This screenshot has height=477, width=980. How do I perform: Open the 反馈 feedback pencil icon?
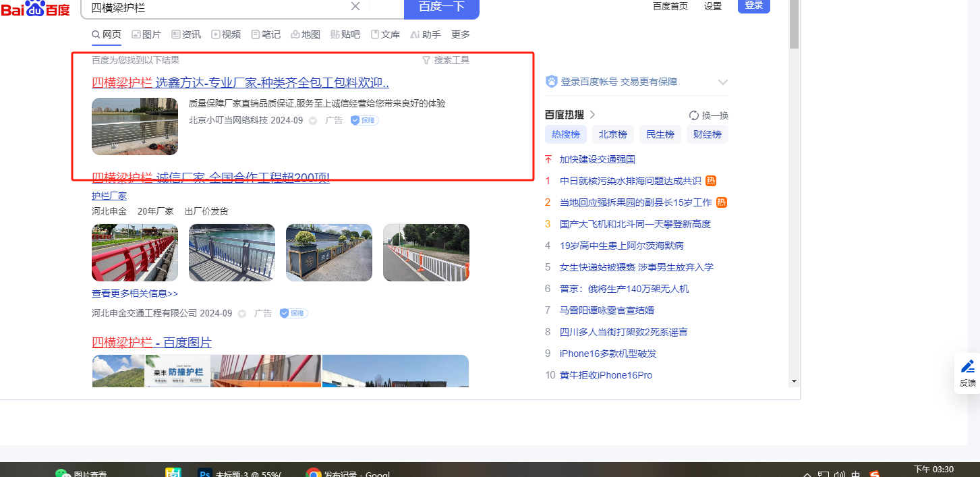tap(968, 366)
